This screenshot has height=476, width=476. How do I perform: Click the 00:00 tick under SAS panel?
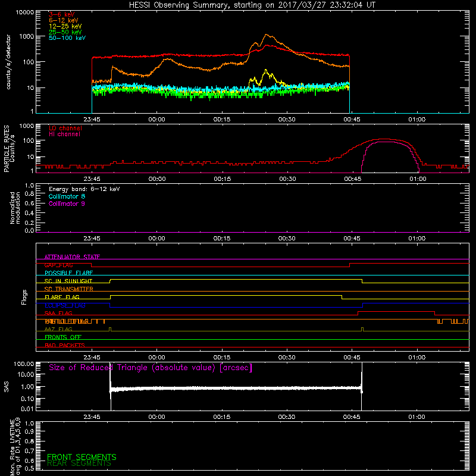tap(157, 417)
